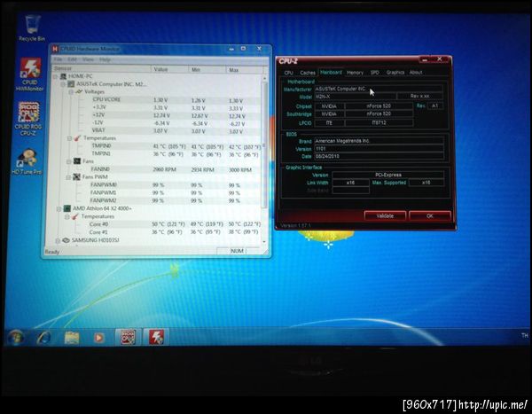Image resolution: width=532 pixels, height=414 pixels.
Task: Open the CPUID HWMonitor desktop shortcut
Action: click(30, 74)
